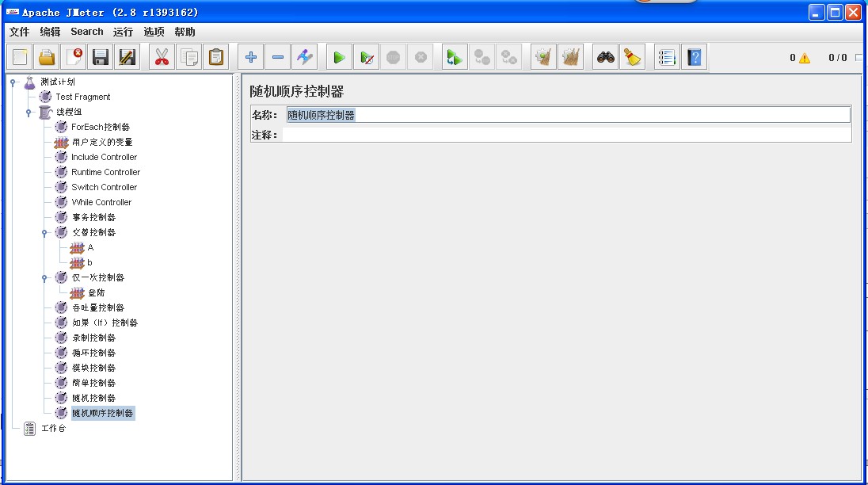The height and width of the screenshot is (485, 868).
Task: Shut down the test with the grey X icon
Action: [421, 57]
